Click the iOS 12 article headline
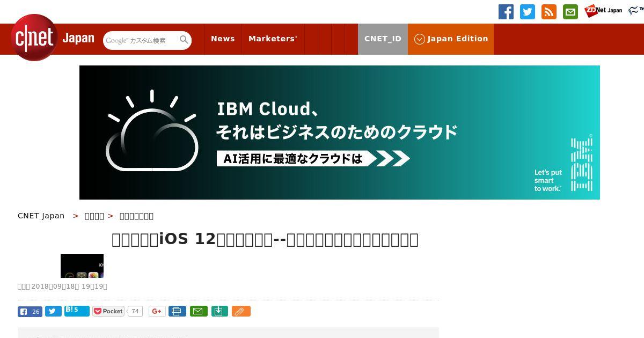The image size is (644, 338). pos(265,239)
